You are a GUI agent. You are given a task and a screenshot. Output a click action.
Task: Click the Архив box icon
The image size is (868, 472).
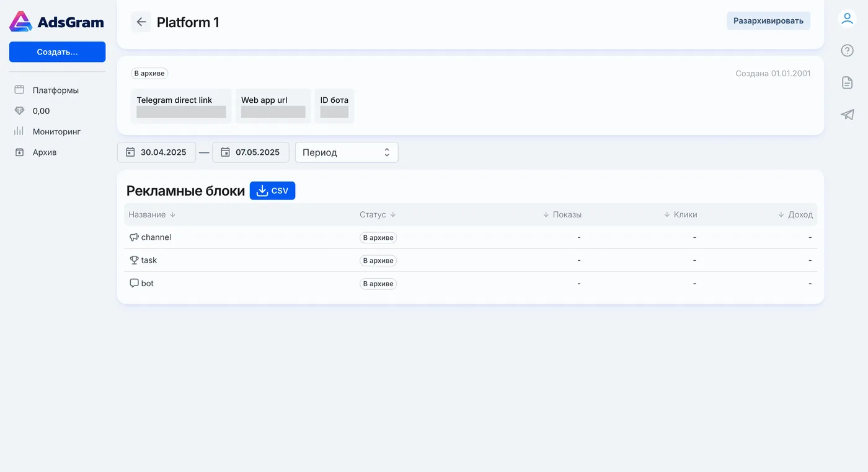click(x=19, y=152)
